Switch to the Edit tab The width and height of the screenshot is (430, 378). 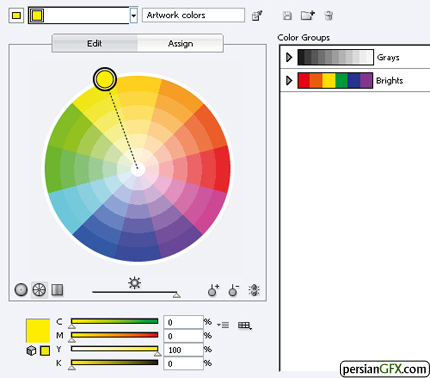click(x=95, y=43)
